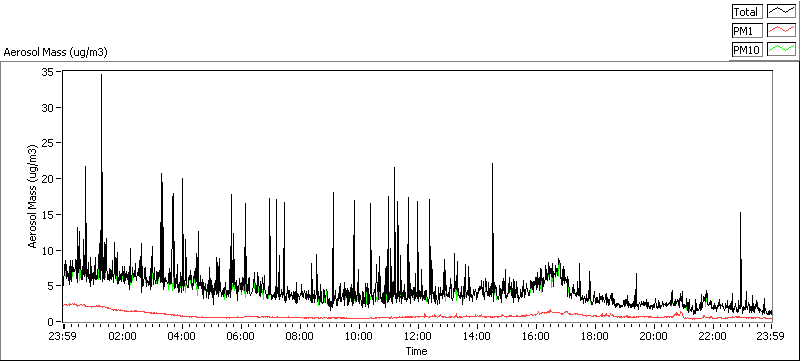
Task: Click the PM10 legend label
Action: 747,50
